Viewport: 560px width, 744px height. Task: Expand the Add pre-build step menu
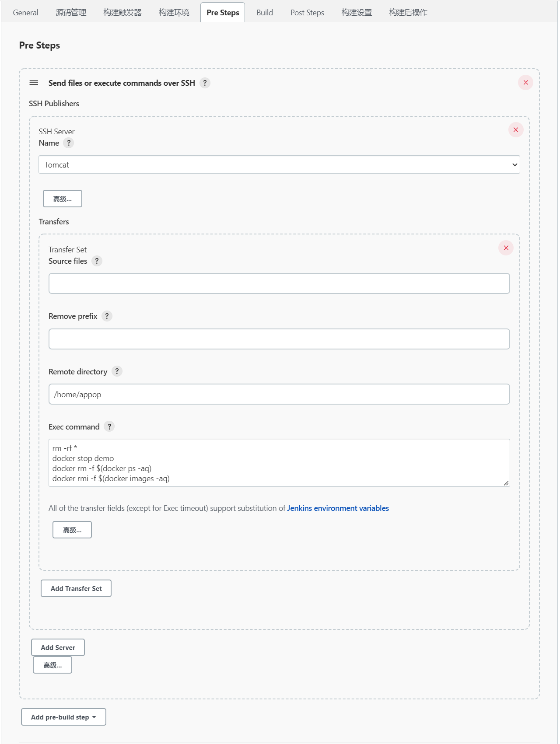pyautogui.click(x=63, y=717)
